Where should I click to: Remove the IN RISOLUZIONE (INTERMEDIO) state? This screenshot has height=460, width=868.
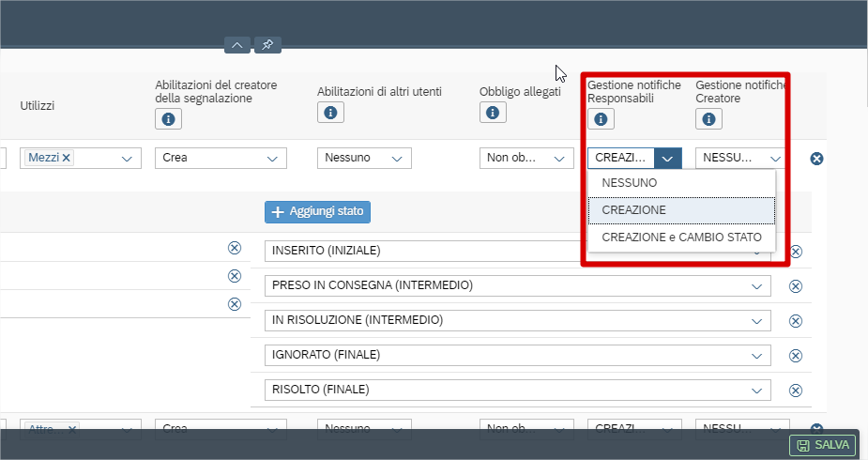click(x=796, y=321)
